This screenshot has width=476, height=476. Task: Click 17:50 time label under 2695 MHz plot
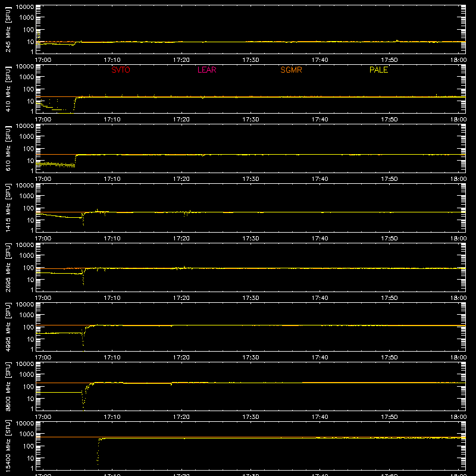(389, 298)
